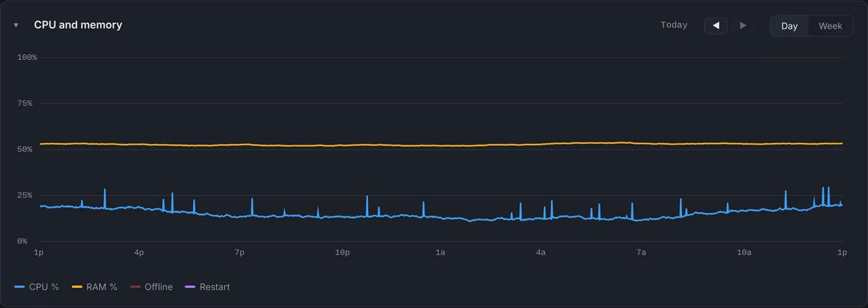Click the 4p time axis label
868x308 pixels.
pyautogui.click(x=139, y=252)
